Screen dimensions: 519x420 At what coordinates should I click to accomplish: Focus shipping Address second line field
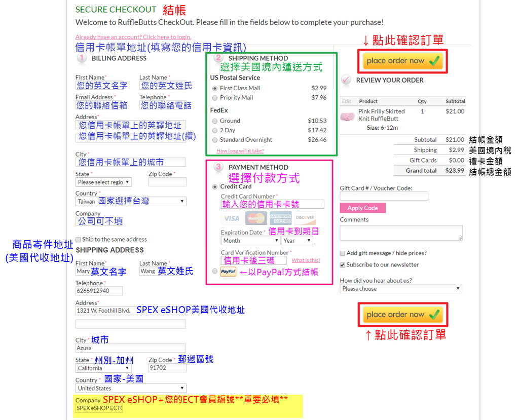(131, 324)
